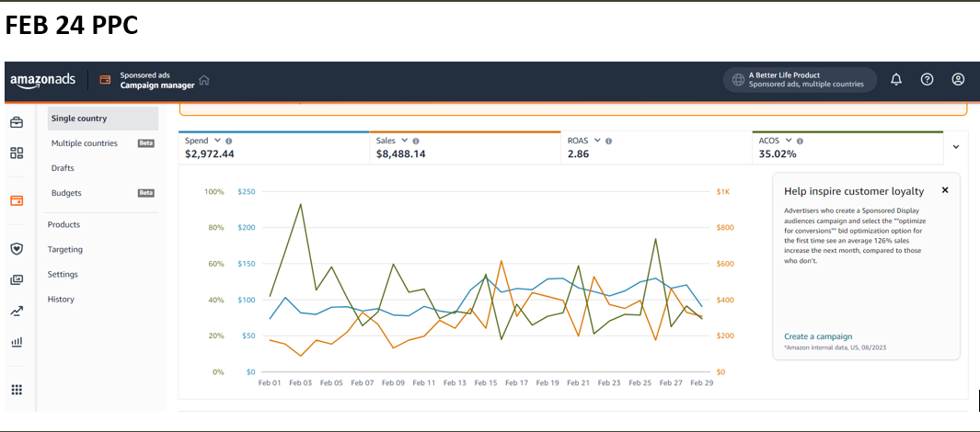Click the trending arrow icon in sidebar
Viewport: 980px width, 432px height.
[17, 311]
